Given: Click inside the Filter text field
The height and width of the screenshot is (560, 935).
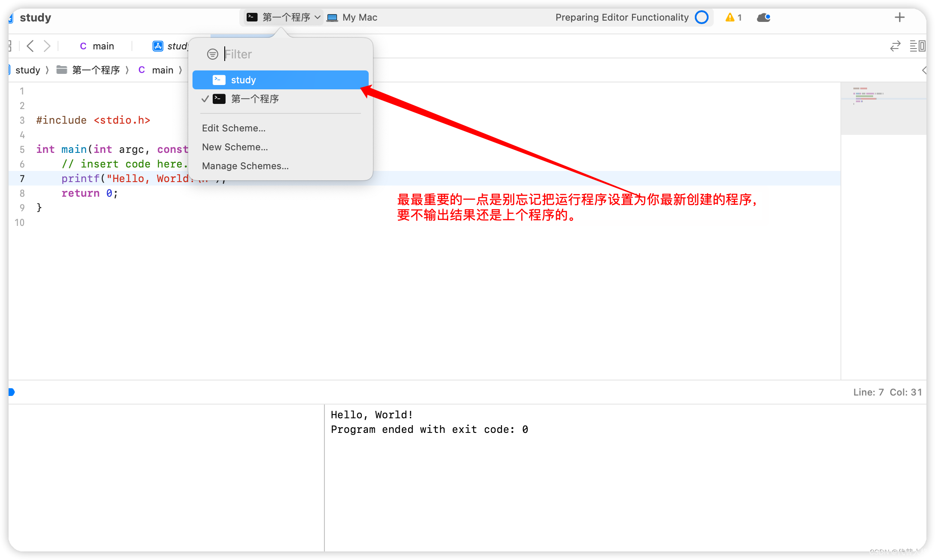Looking at the screenshot, I should (x=258, y=54).
